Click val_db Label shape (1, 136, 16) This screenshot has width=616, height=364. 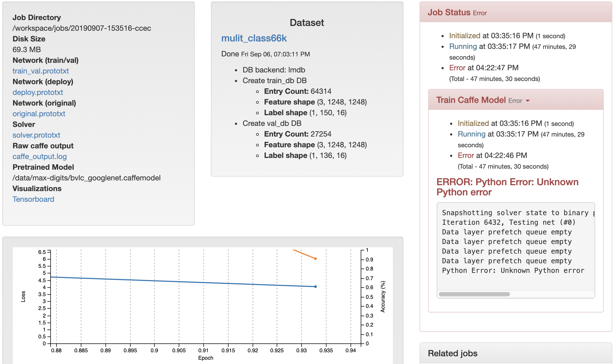[x=305, y=155]
